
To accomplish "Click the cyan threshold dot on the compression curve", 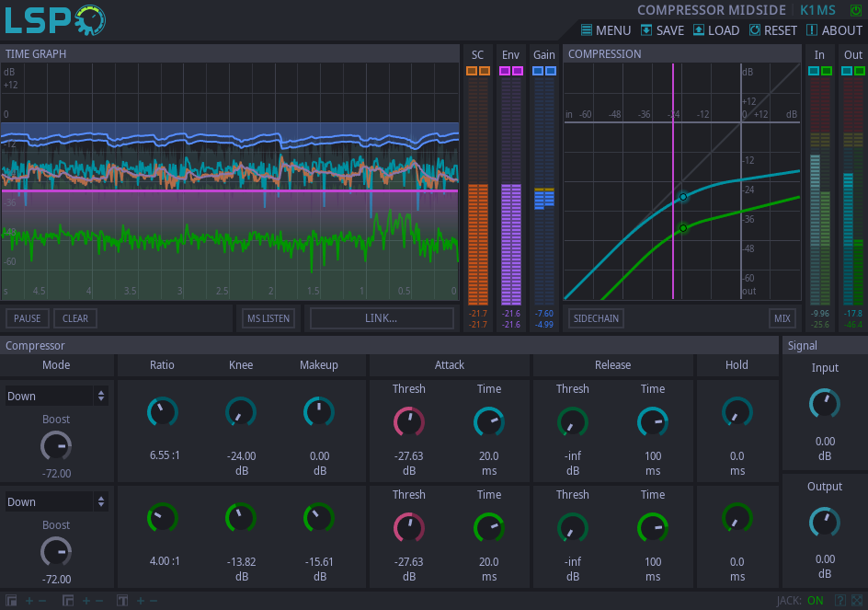I will [x=683, y=197].
